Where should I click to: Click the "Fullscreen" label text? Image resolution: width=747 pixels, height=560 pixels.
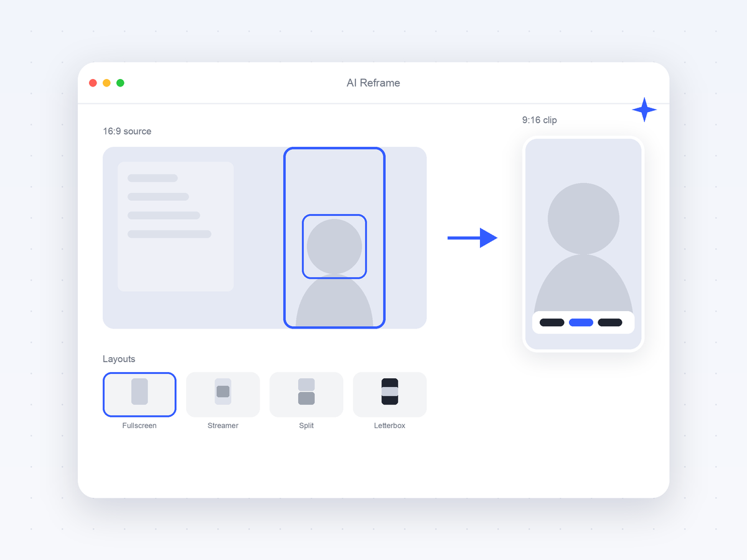[x=139, y=426]
